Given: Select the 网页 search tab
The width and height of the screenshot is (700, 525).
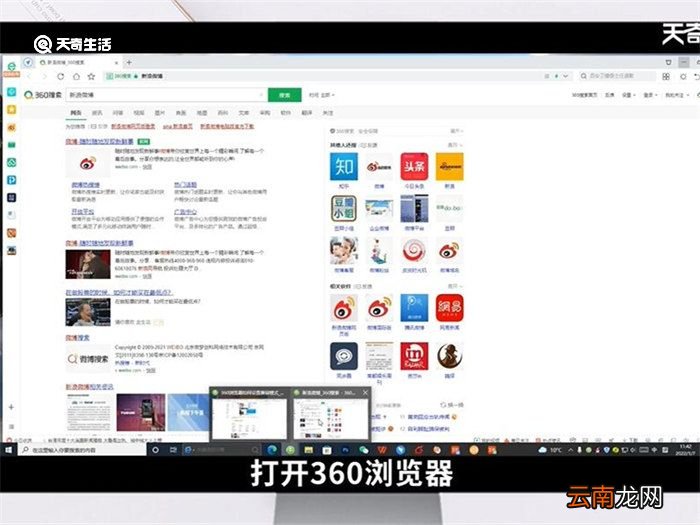Looking at the screenshot, I should [x=76, y=113].
